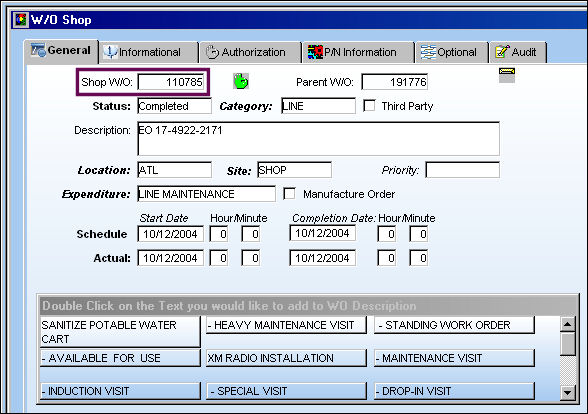Click the Schedule Completion Date field
588x414 pixels.
[x=322, y=233]
